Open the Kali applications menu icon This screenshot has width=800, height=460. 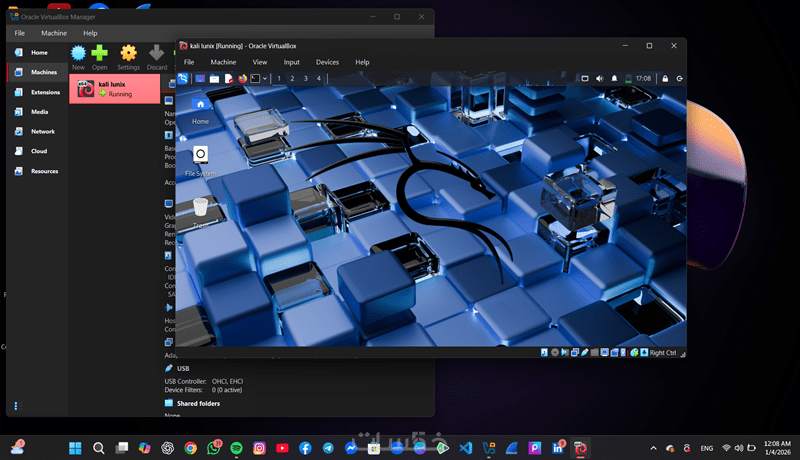tap(183, 78)
